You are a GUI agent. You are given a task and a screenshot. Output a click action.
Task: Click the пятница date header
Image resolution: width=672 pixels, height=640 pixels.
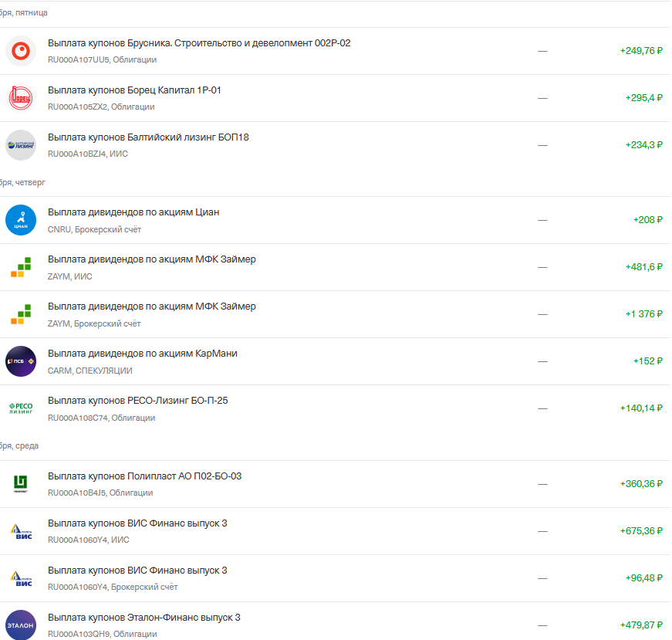point(24,13)
